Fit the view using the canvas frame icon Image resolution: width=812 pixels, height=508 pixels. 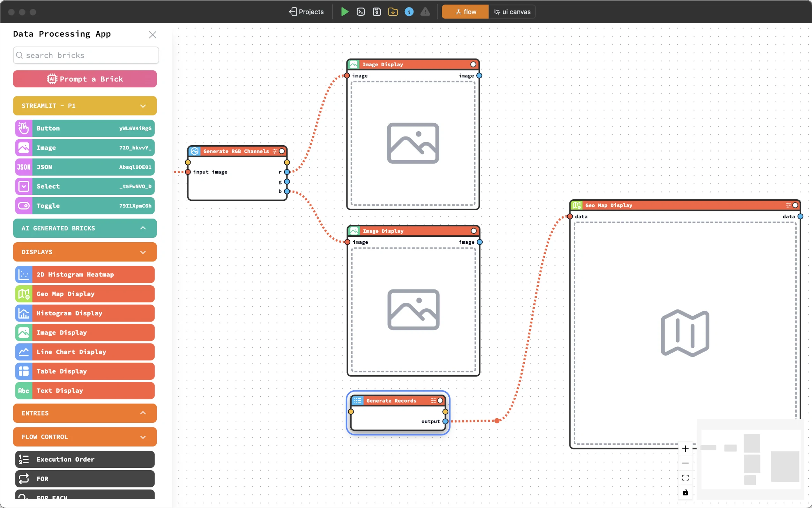[x=685, y=478]
